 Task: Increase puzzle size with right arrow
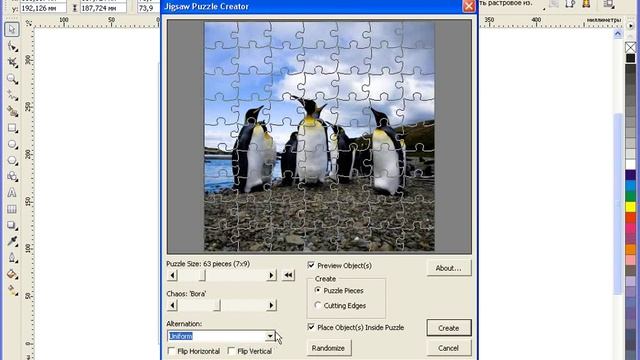[x=271, y=276]
